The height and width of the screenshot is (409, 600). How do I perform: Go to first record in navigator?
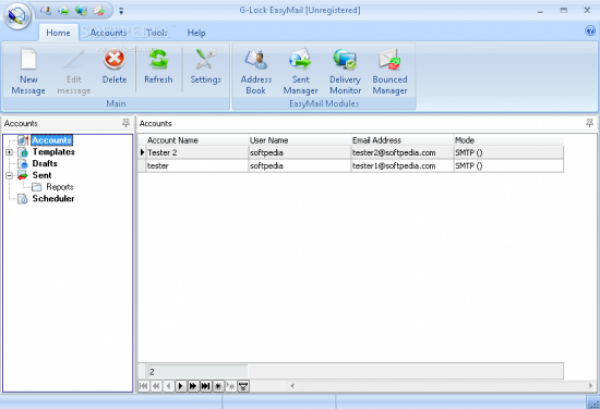pyautogui.click(x=143, y=386)
